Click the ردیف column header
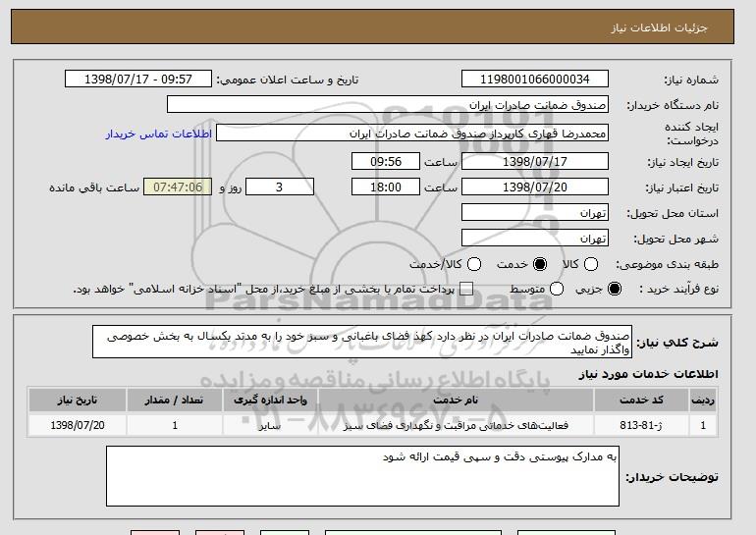Image resolution: width=756 pixels, height=535 pixels. [703, 401]
